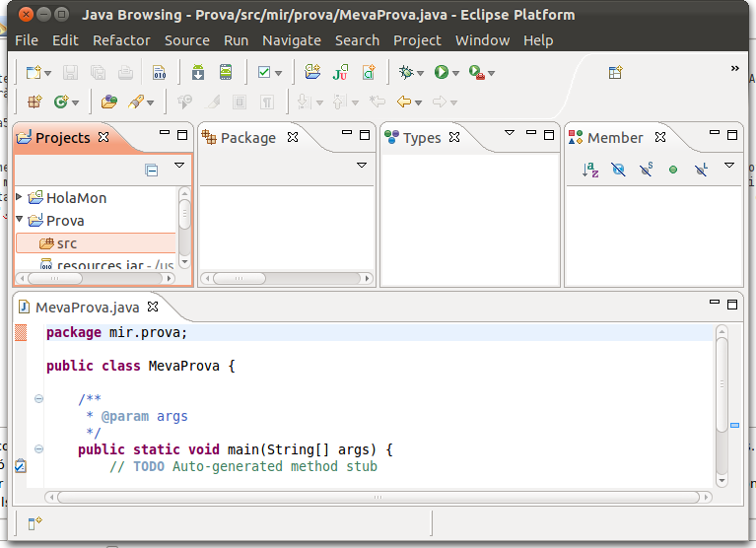The height and width of the screenshot is (548, 756).
Task: Close the Types view tab
Action: coord(454,138)
